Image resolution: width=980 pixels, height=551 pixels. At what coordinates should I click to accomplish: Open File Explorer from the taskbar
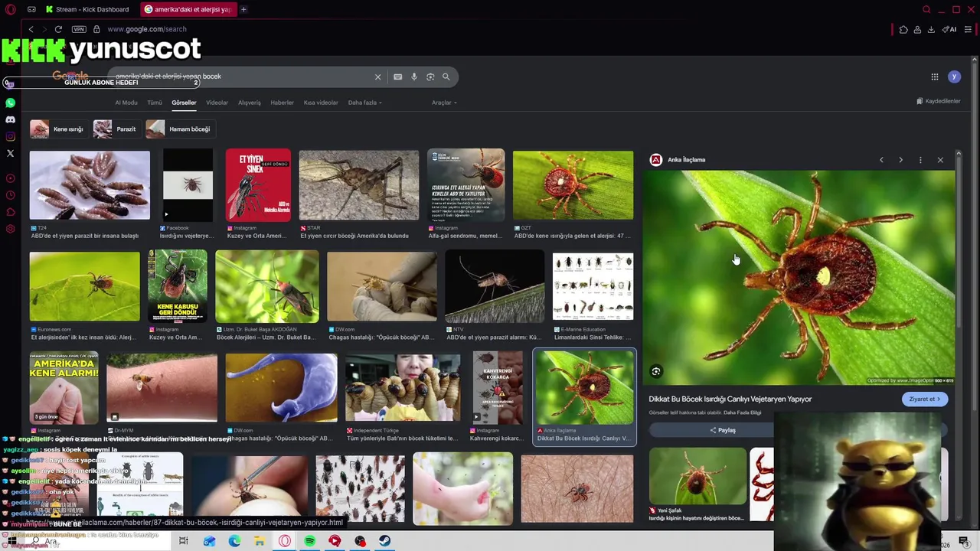point(260,541)
